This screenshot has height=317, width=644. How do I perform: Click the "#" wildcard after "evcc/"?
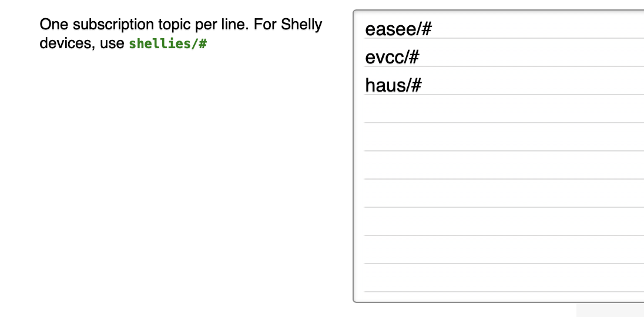point(414,58)
